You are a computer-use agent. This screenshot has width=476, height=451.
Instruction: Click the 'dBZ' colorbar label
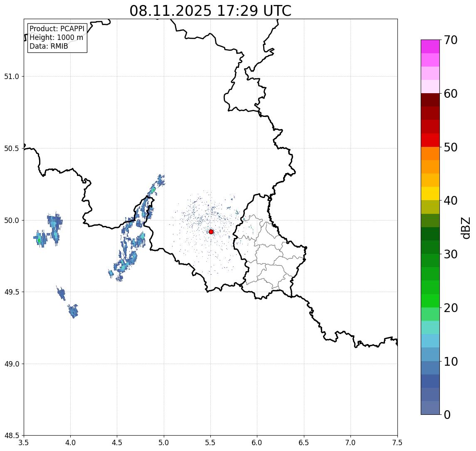click(x=465, y=228)
